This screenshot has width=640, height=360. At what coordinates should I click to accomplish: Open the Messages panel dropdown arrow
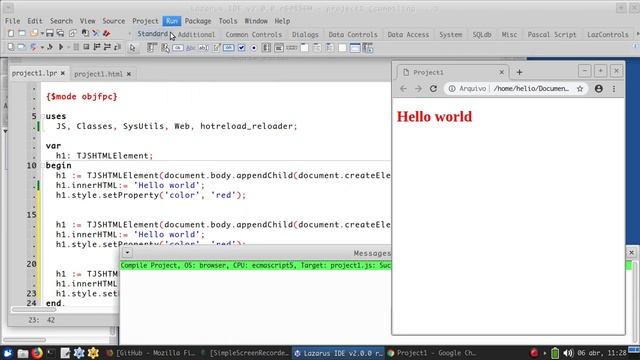[x=127, y=253]
